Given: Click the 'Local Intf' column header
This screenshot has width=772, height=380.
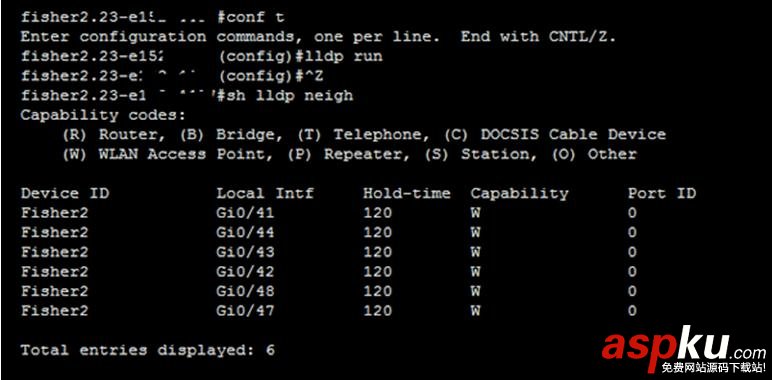Looking at the screenshot, I should 265,193.
